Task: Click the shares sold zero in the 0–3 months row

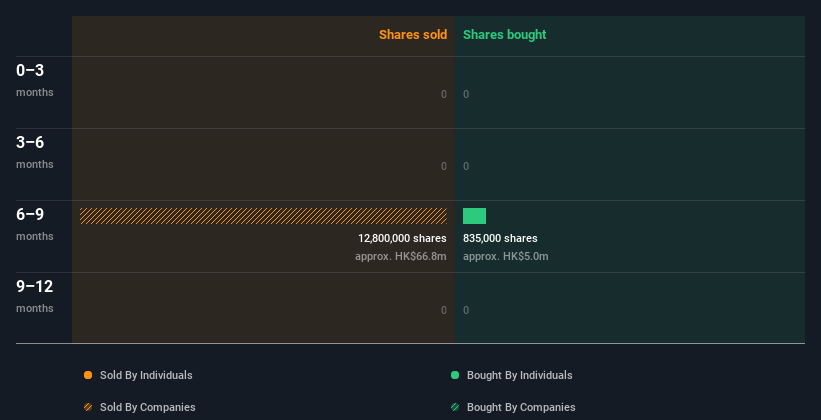Action: pos(443,94)
